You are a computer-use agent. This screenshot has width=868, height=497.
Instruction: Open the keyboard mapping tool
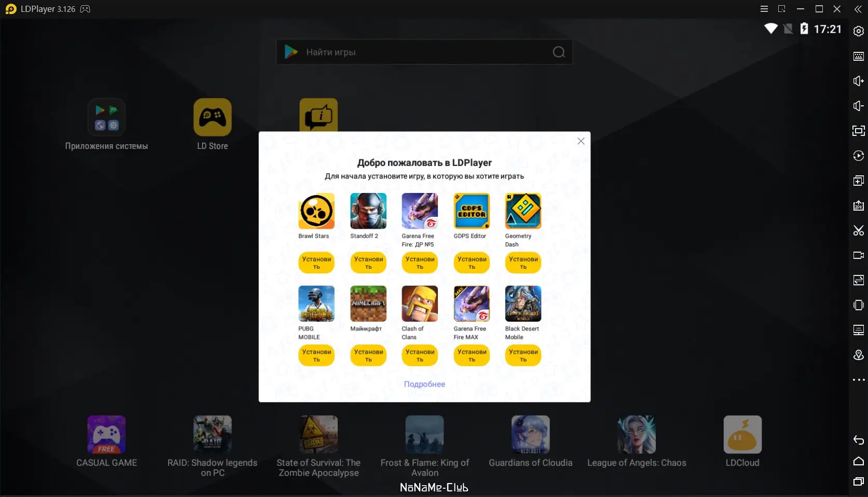(859, 56)
